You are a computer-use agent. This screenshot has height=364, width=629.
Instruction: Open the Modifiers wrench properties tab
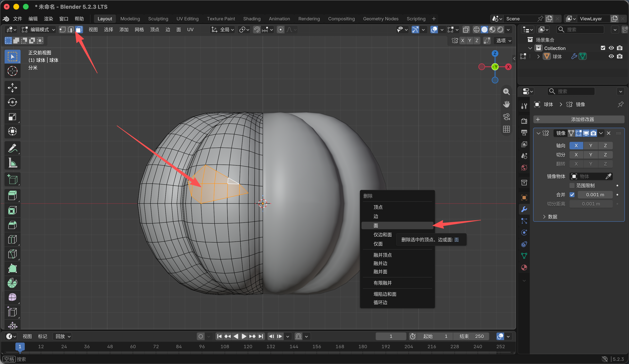point(524,209)
